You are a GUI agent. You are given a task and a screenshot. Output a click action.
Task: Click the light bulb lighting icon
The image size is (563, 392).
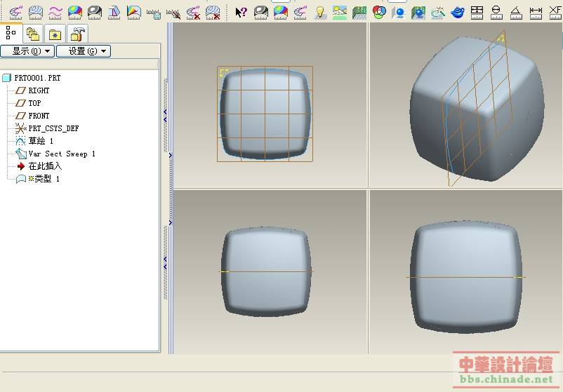pyautogui.click(x=320, y=12)
